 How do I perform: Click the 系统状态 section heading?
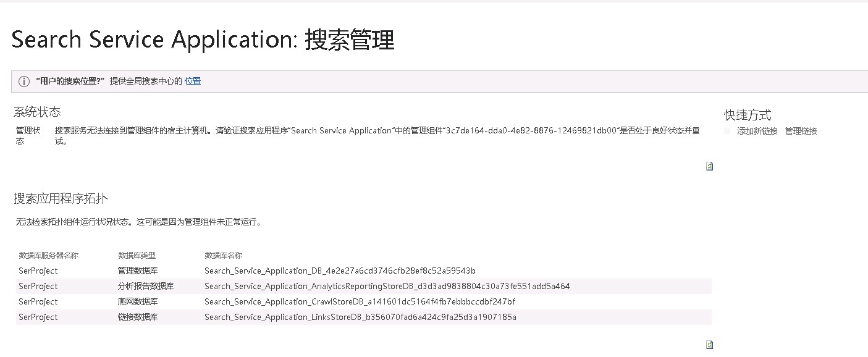tap(37, 112)
